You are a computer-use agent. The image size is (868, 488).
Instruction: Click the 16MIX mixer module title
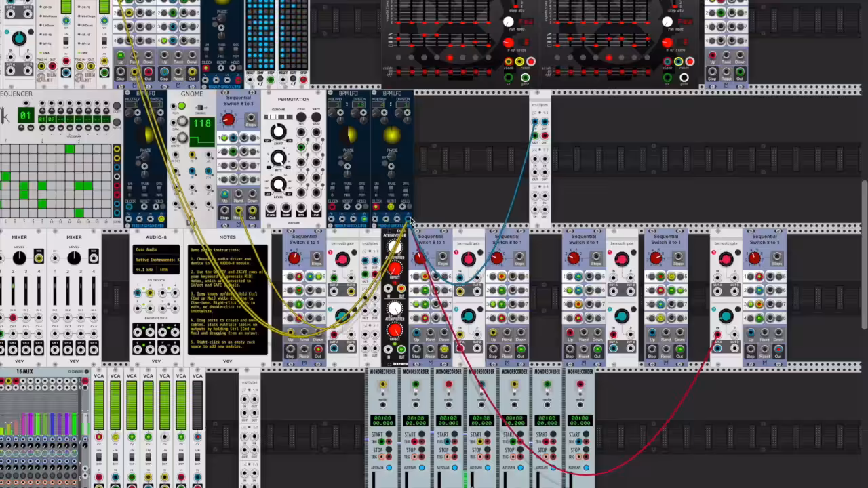(x=24, y=372)
